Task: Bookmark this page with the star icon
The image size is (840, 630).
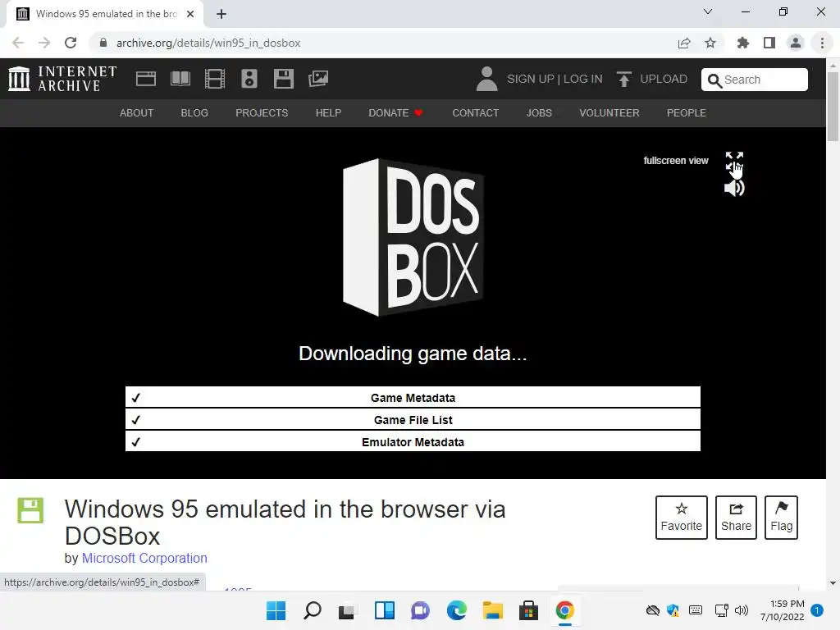Action: 710,43
